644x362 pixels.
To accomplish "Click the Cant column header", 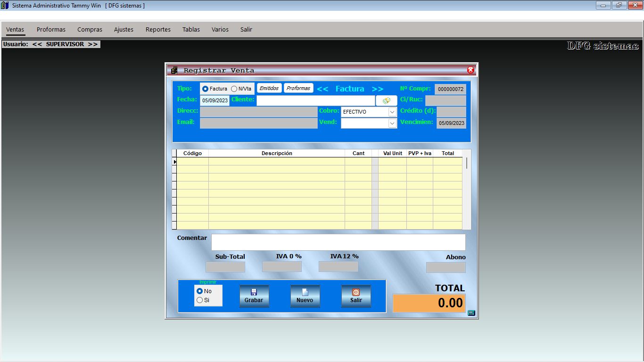I will coord(358,153).
